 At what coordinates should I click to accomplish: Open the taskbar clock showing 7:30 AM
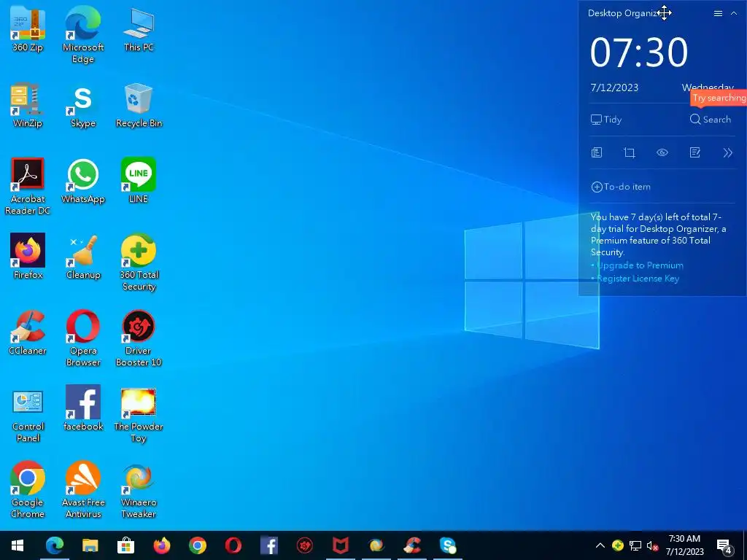point(684,545)
